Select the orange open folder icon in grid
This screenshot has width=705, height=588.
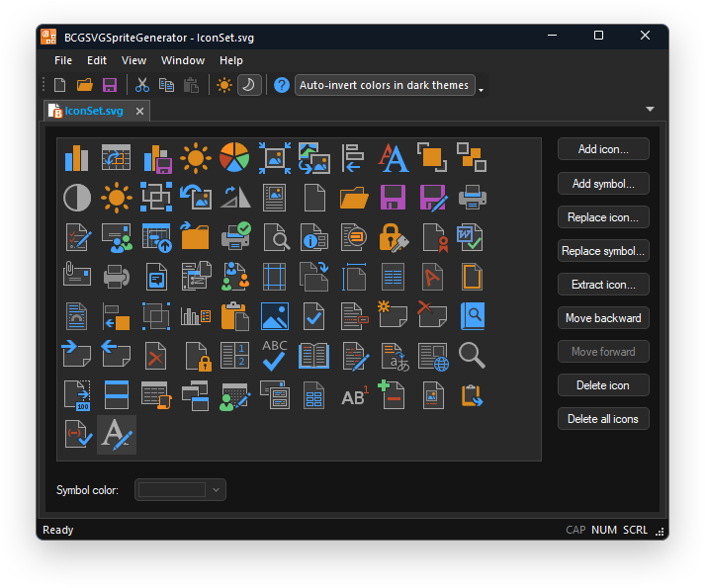point(354,198)
